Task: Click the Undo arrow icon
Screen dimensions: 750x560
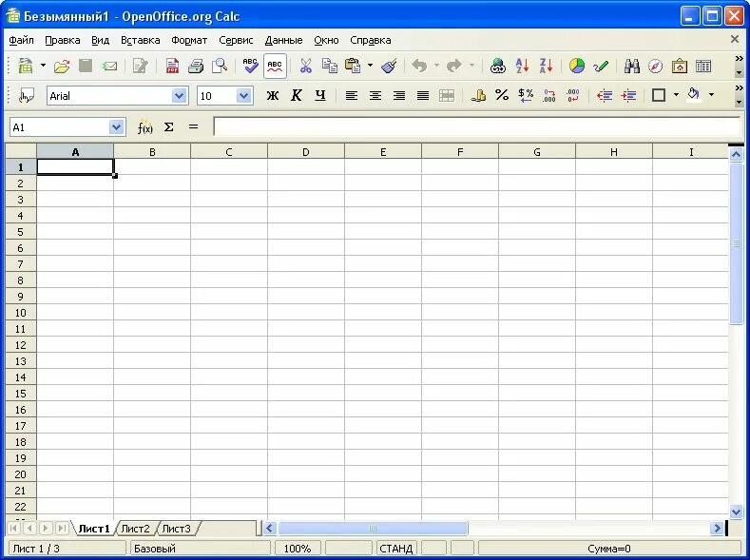Action: [419, 66]
